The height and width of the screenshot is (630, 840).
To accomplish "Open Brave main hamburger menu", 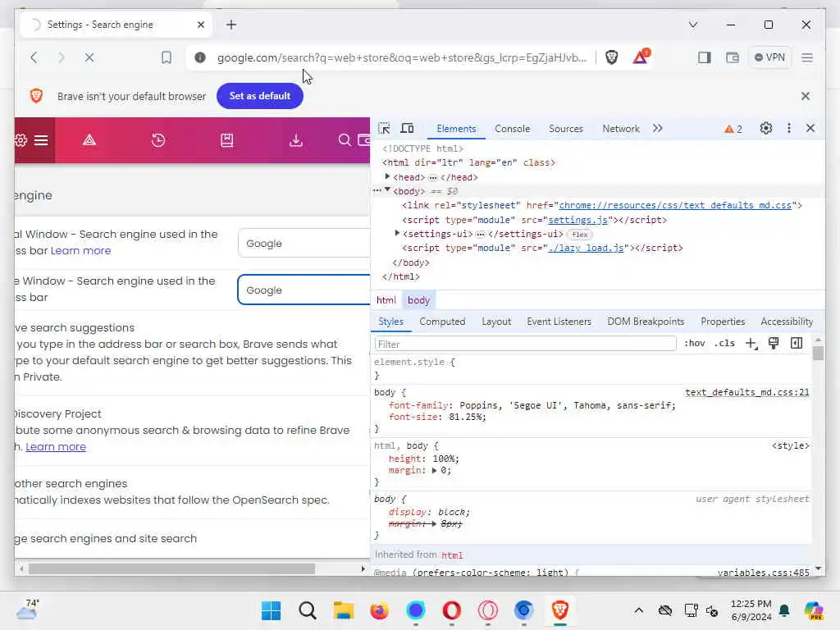I will [x=807, y=57].
